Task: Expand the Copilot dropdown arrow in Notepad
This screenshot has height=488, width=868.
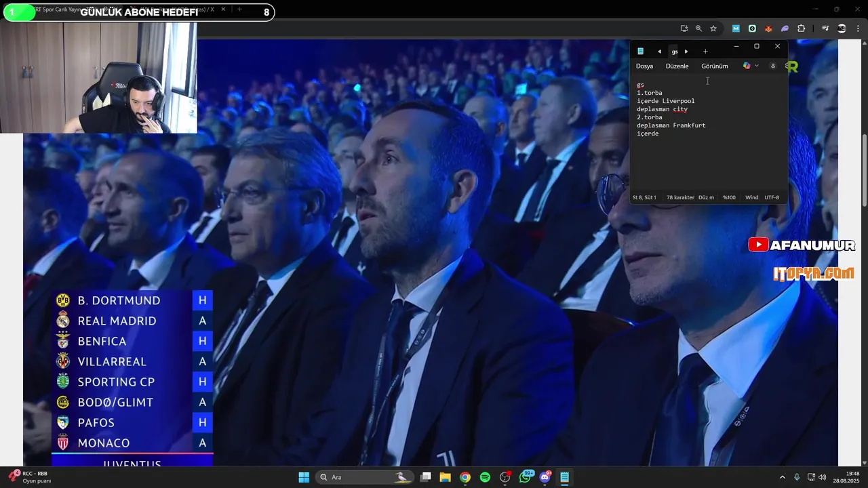Action: 757,66
